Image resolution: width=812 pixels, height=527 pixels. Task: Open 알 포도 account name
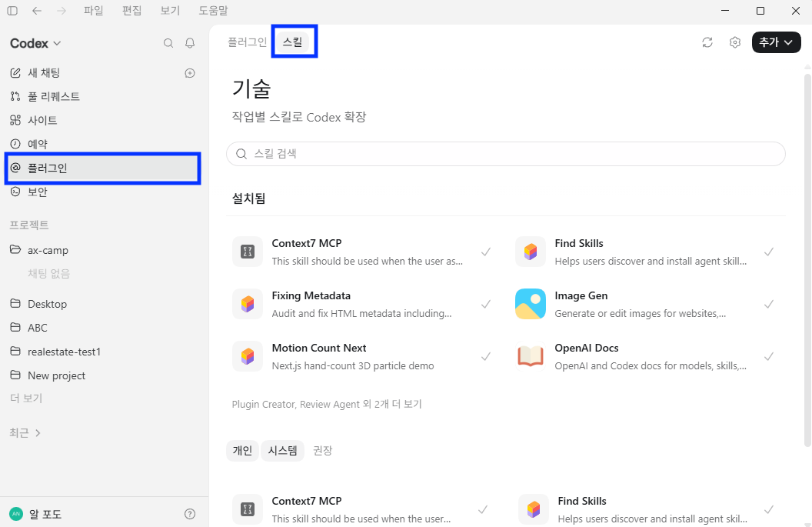(45, 514)
